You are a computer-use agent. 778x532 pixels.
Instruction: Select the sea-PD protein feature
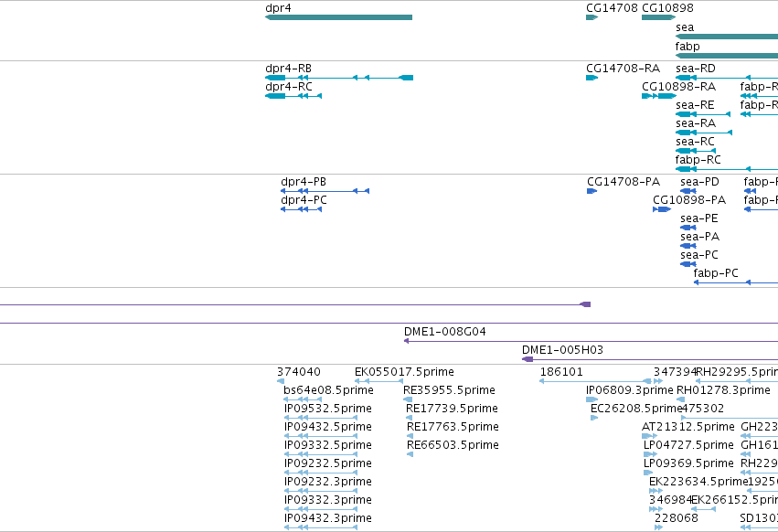pos(688,191)
